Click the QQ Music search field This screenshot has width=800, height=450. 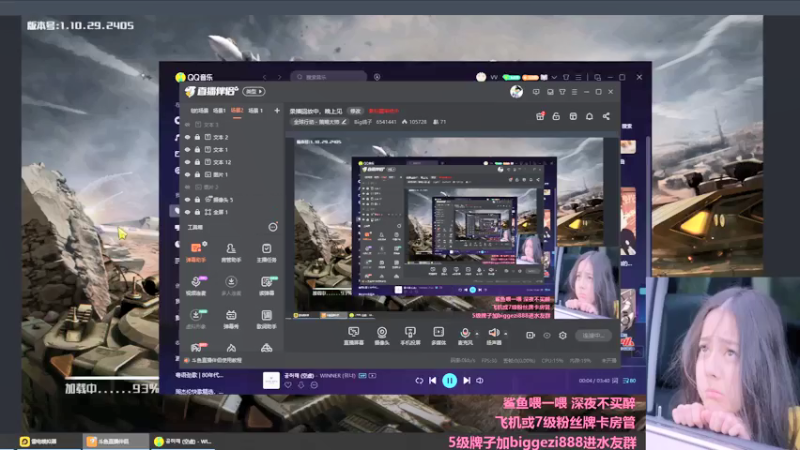329,77
